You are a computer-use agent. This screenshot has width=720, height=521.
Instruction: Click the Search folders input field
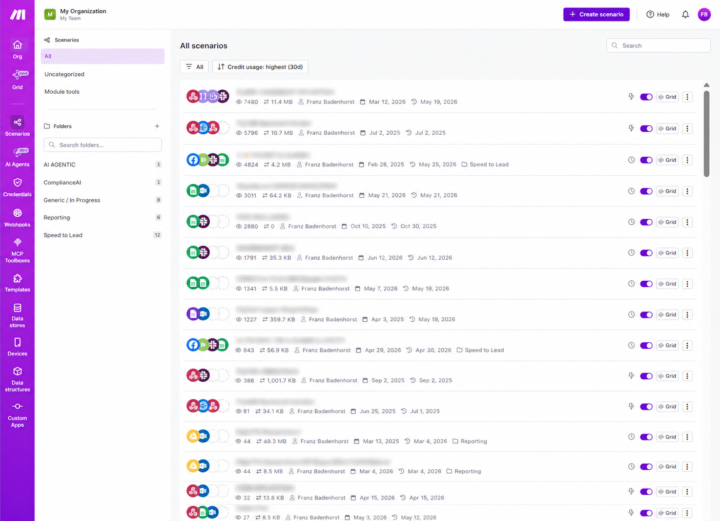102,145
